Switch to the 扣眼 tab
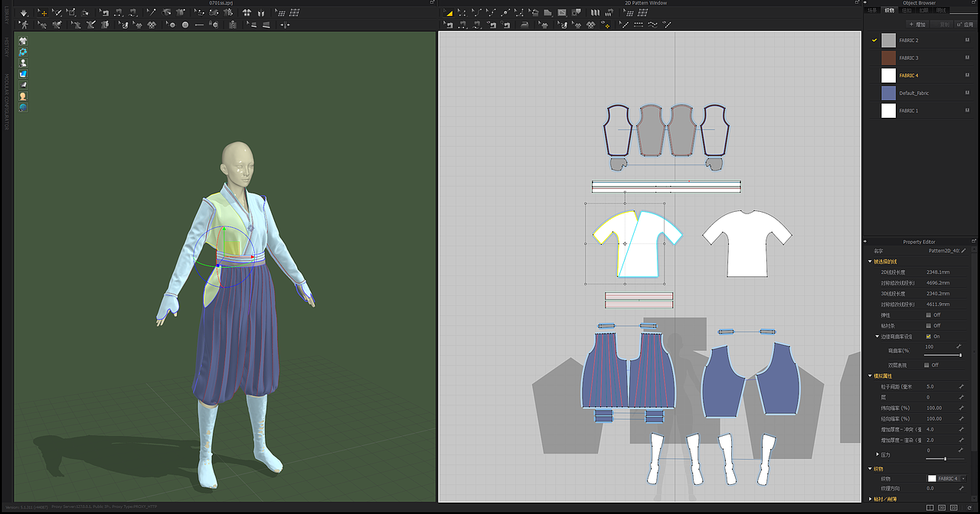 click(x=924, y=10)
